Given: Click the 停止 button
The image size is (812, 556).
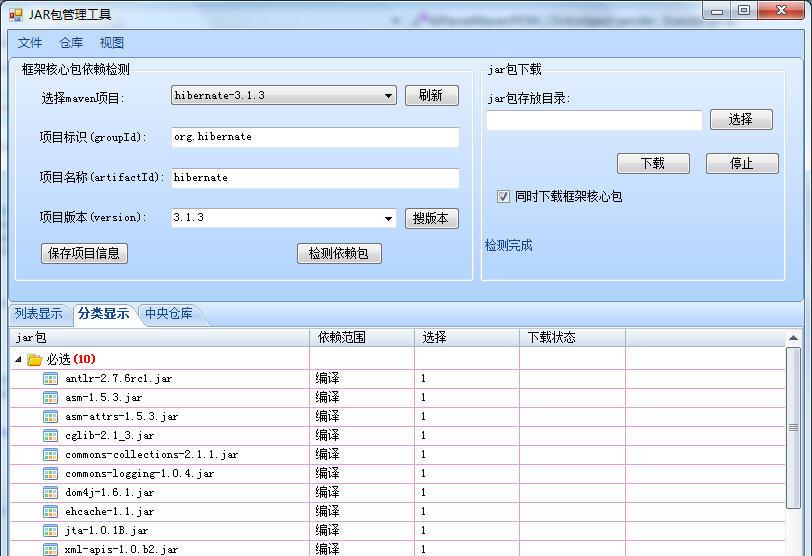Looking at the screenshot, I should point(742,164).
